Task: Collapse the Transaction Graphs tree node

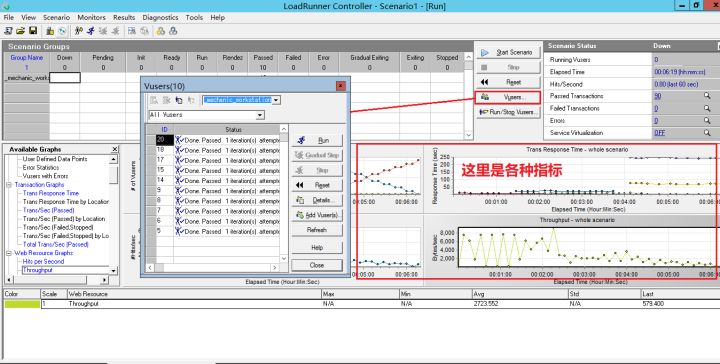Action: pos(9,185)
